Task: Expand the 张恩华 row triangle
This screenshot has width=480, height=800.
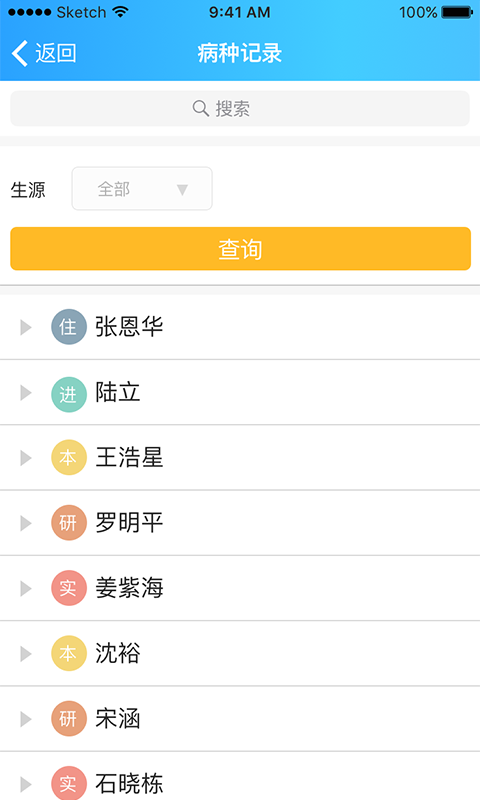Action: [26, 327]
